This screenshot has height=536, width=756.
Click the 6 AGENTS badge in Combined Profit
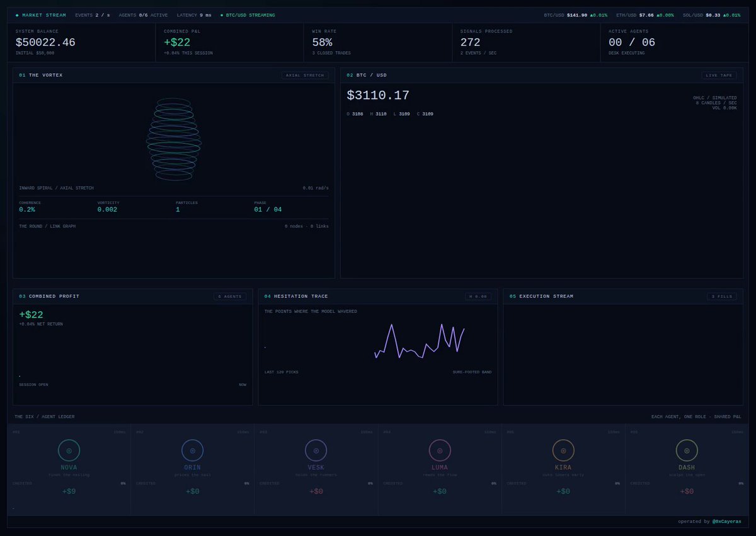[230, 296]
